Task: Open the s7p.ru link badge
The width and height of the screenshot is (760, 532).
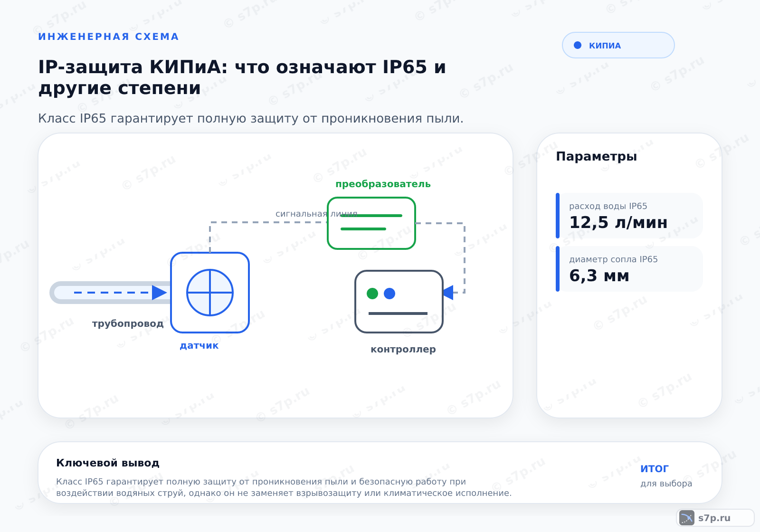Action: [x=715, y=518]
